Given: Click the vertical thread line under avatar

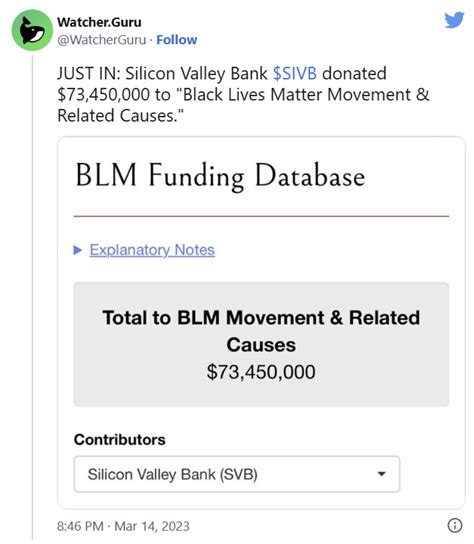Looking at the screenshot, I should pyautogui.click(x=33, y=297).
